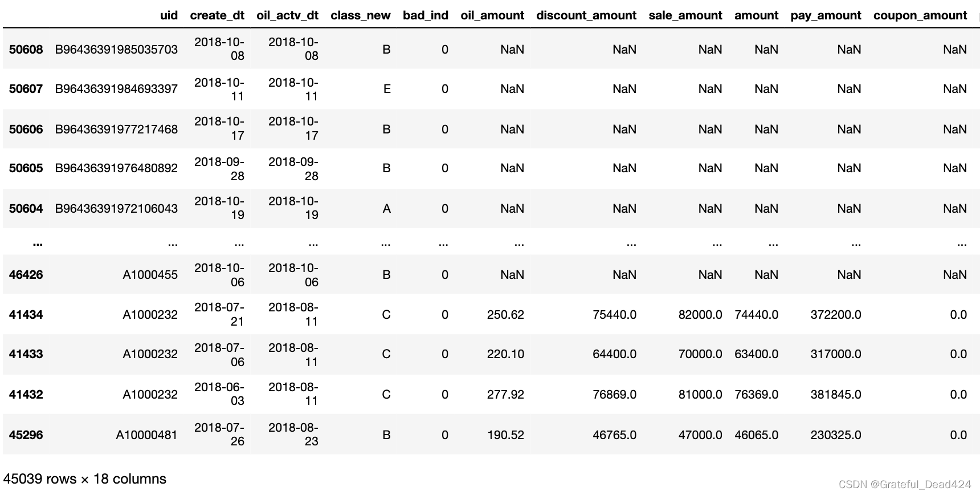Click uid cell B96436391984693397
This screenshot has height=495, width=980.
coord(116,89)
